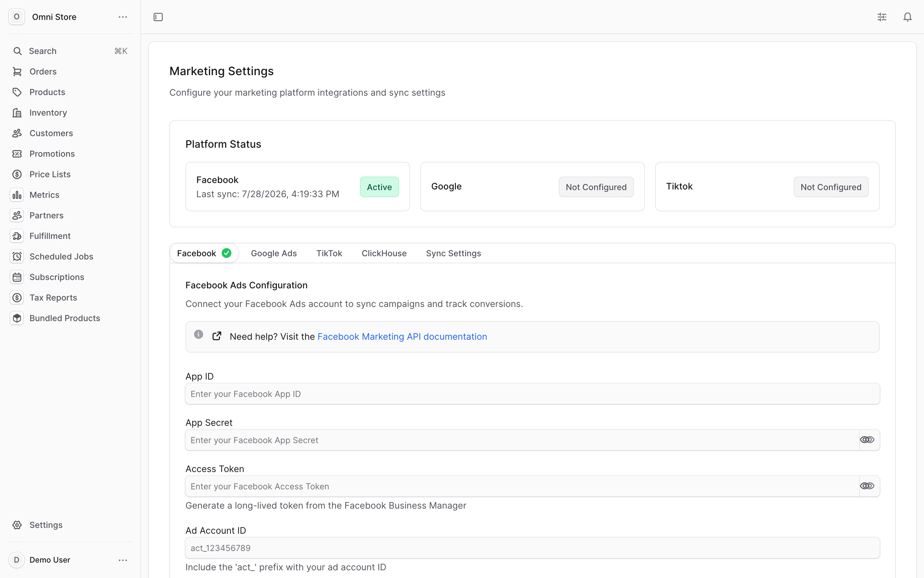The width and height of the screenshot is (924, 578).
Task: Click the external link icon in help banner
Action: 217,336
